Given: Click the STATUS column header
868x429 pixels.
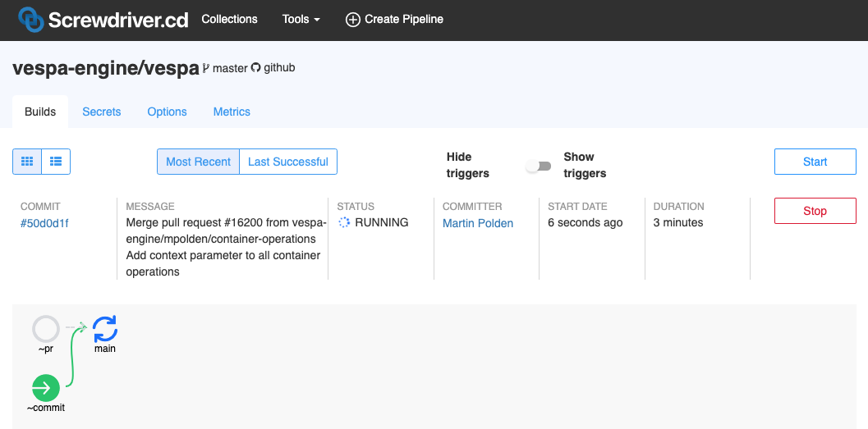Looking at the screenshot, I should [356, 206].
